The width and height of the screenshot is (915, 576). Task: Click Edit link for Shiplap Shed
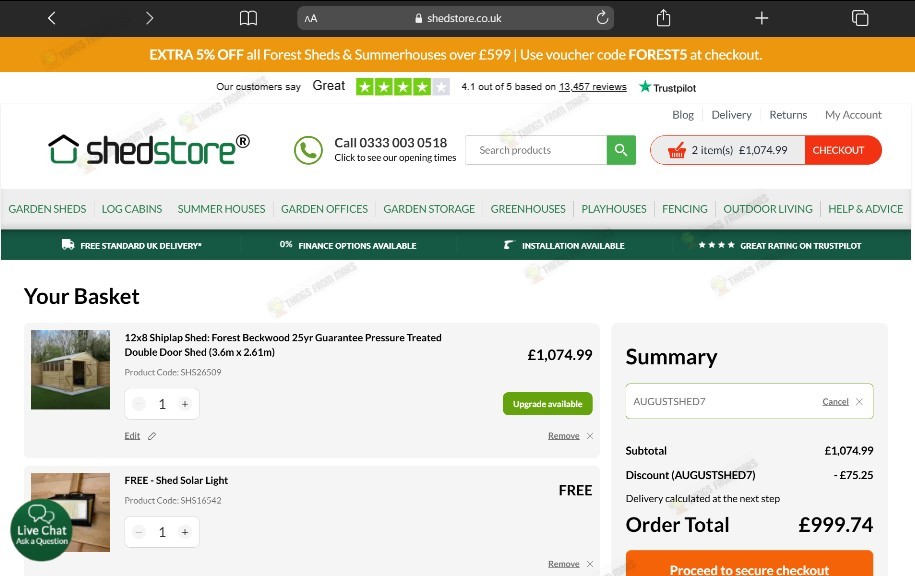[x=132, y=436]
